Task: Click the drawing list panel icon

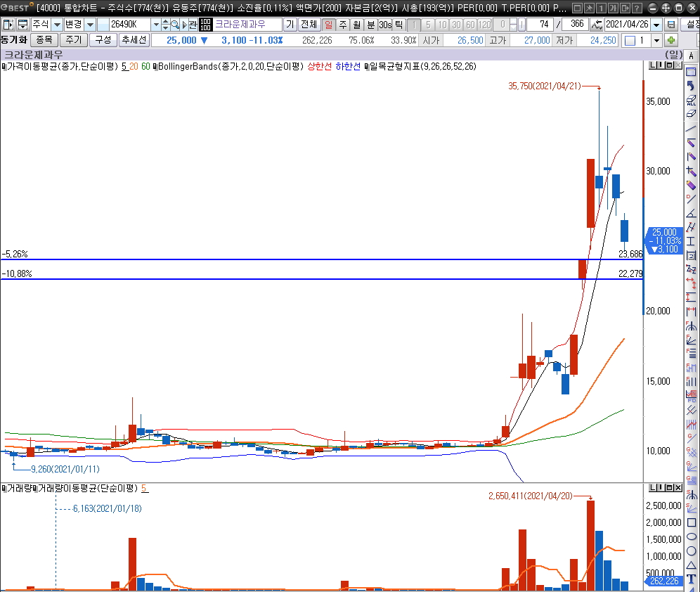Action: coord(691,72)
